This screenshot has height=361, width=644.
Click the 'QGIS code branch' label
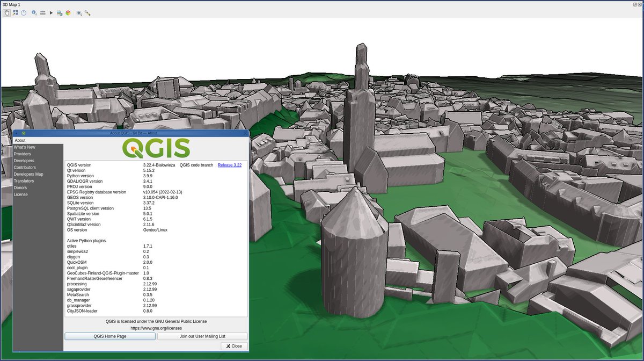(196, 165)
